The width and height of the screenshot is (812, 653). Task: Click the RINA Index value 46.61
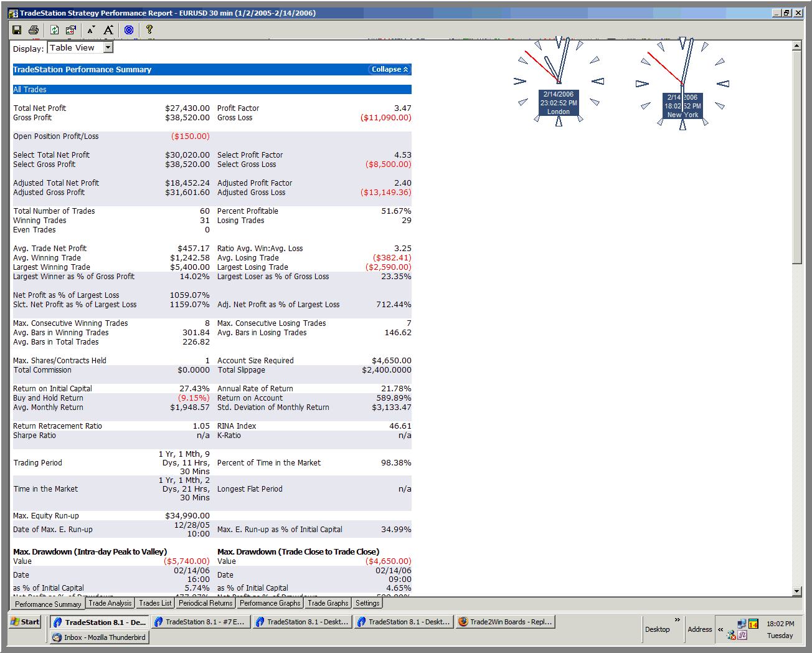[x=400, y=426]
